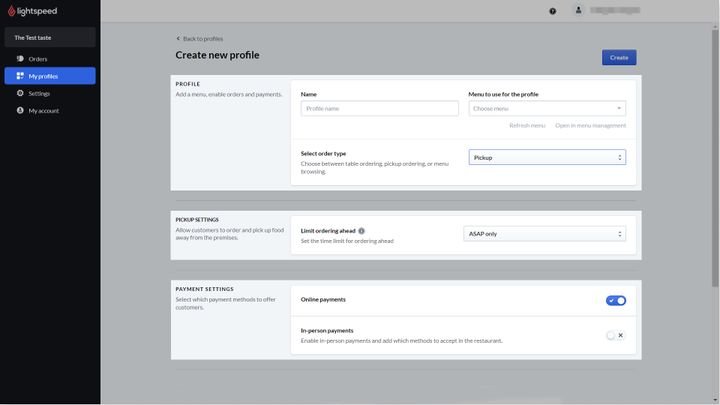
Task: Click the PAYMENT SETTINGS section label
Action: [204, 289]
